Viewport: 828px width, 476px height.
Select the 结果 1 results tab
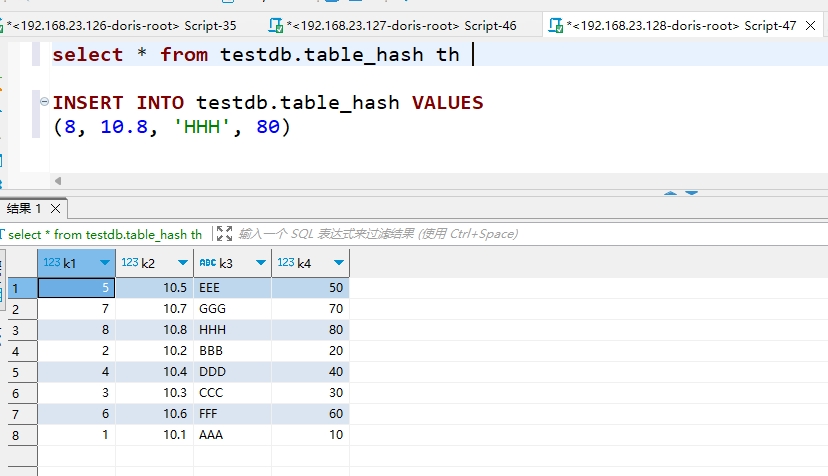point(24,209)
